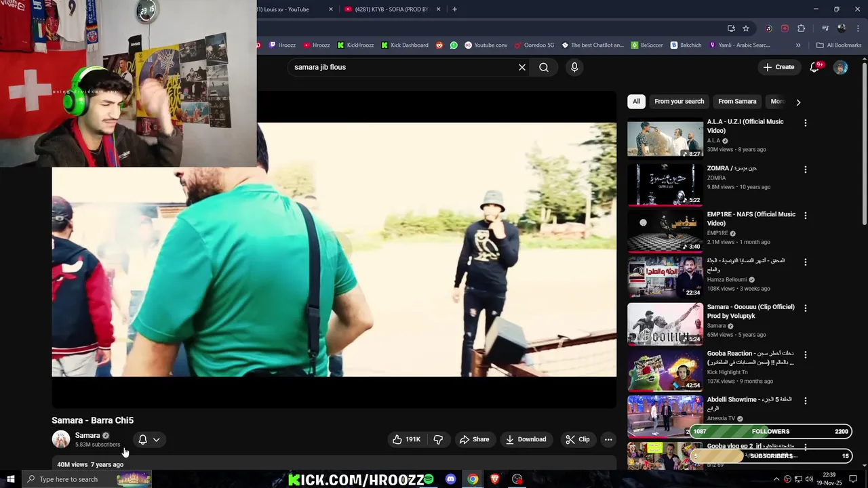868x488 pixels.
Task: Click the Samara channel avatar
Action: pyautogui.click(x=61, y=439)
